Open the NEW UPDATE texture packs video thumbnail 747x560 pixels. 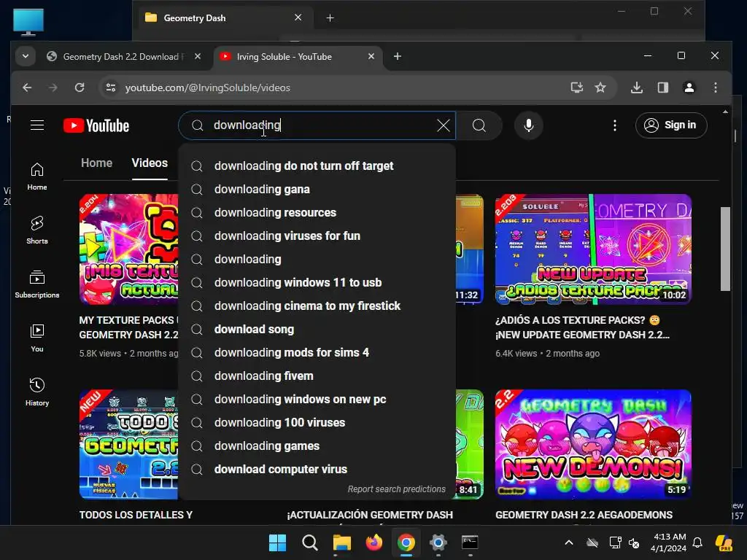[x=593, y=249]
